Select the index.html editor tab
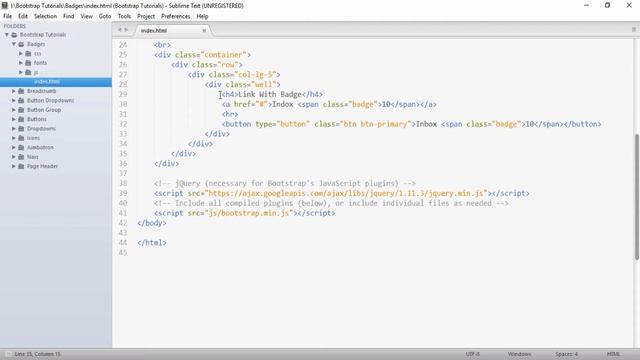The width and height of the screenshot is (640, 360). point(172,31)
